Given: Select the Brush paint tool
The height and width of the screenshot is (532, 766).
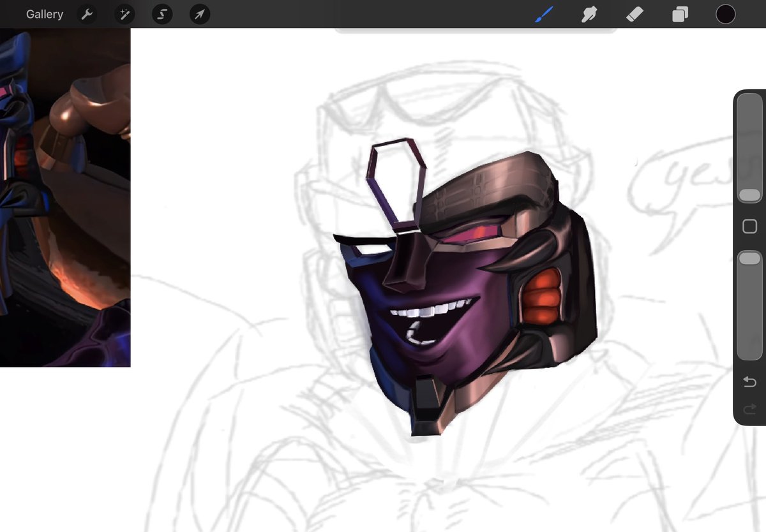Looking at the screenshot, I should pos(544,14).
